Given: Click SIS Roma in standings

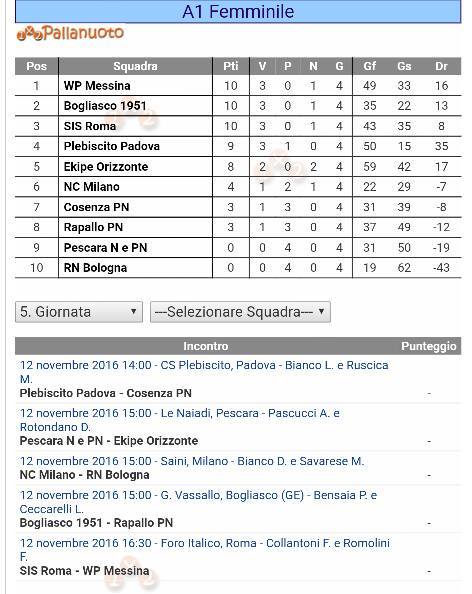Looking at the screenshot, I should pyautogui.click(x=90, y=126).
